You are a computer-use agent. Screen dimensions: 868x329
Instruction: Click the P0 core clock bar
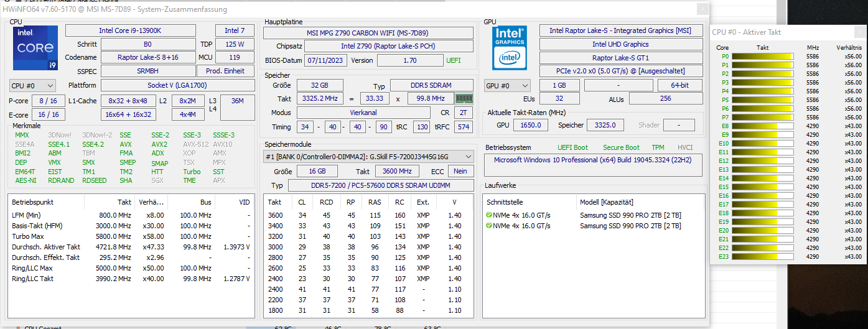[x=763, y=56]
